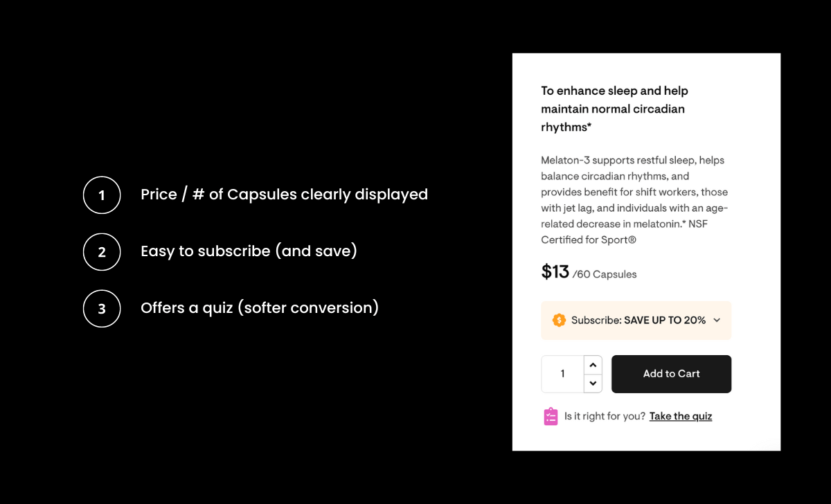Click the circled number 3 icon
This screenshot has width=831, height=504.
click(x=102, y=308)
